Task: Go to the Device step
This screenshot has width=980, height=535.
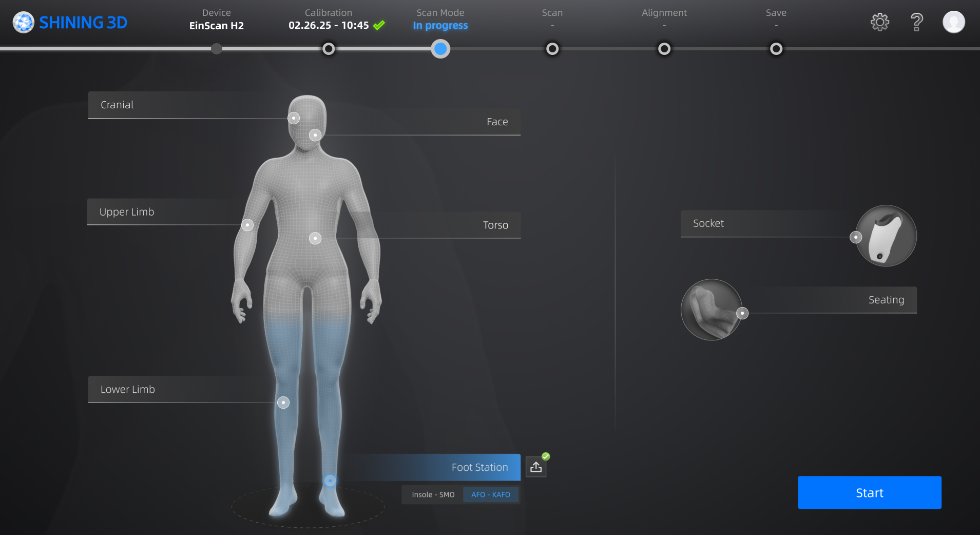Action: coord(217,49)
